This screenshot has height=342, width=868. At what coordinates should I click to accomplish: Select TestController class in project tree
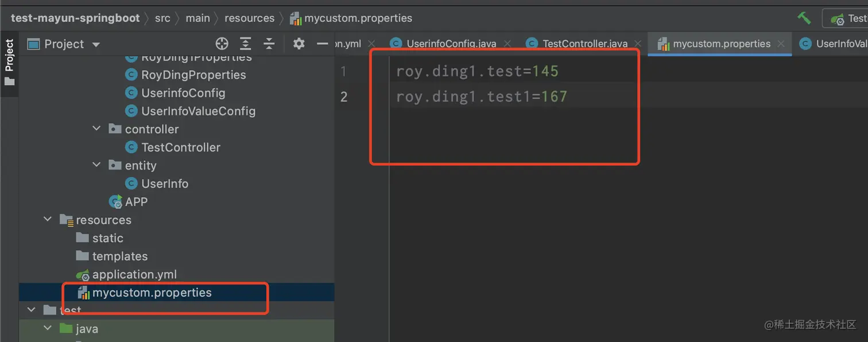click(181, 147)
